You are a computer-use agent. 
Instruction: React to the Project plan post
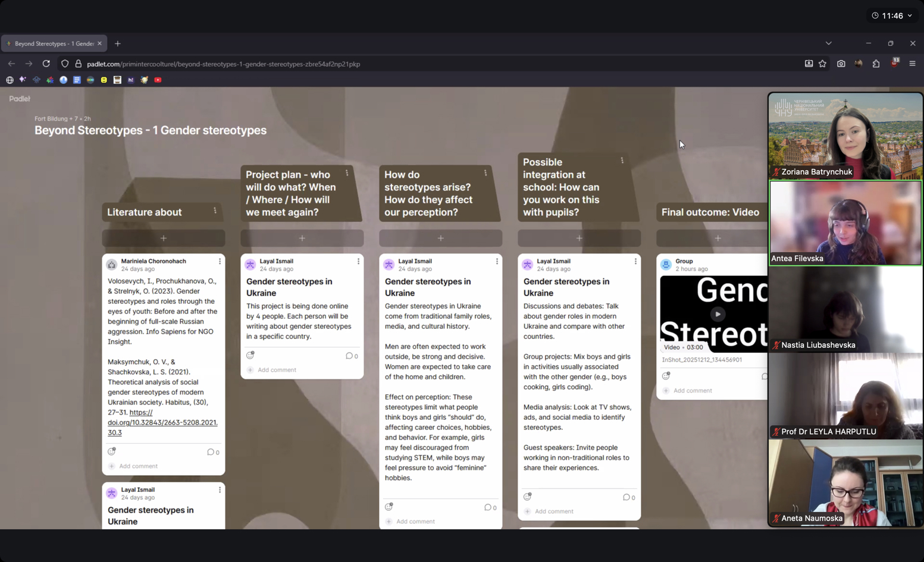pyautogui.click(x=250, y=355)
